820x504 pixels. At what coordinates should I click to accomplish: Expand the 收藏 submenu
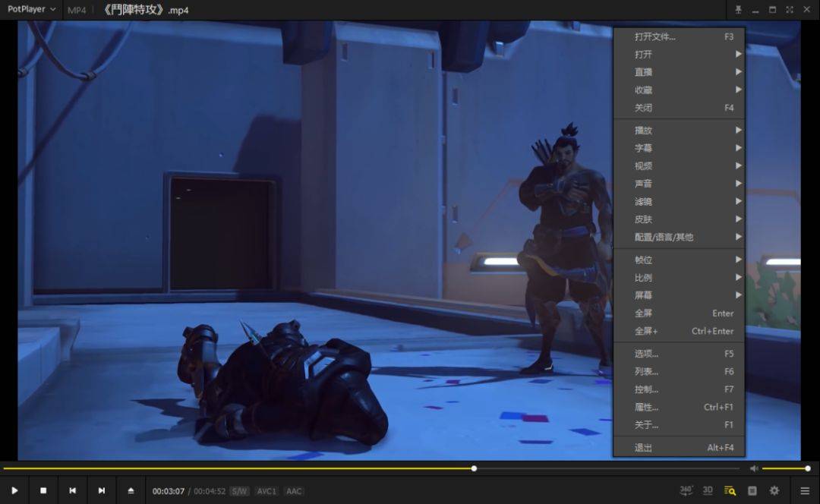click(x=679, y=90)
